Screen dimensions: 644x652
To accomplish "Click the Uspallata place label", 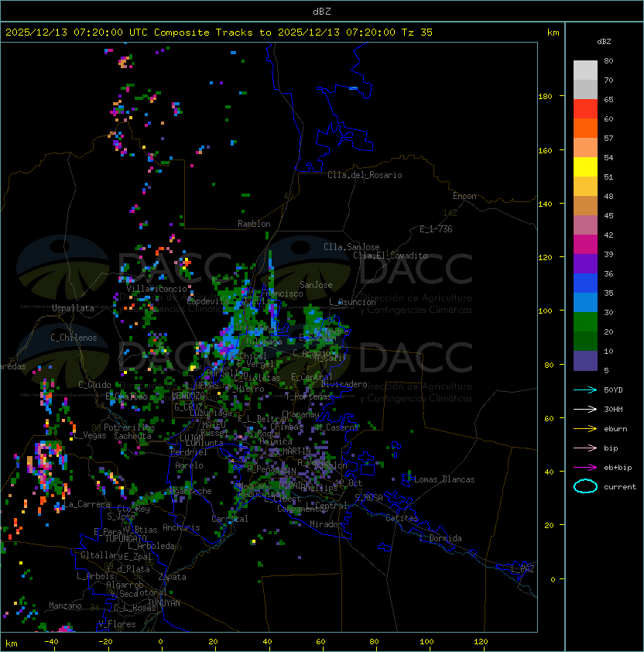I will [x=73, y=308].
